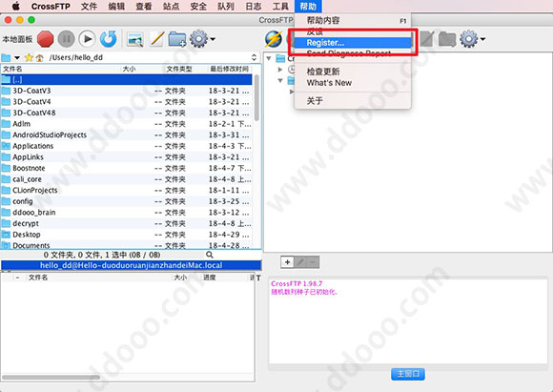Select What's New menu entry
The height and width of the screenshot is (392, 553).
point(353,83)
